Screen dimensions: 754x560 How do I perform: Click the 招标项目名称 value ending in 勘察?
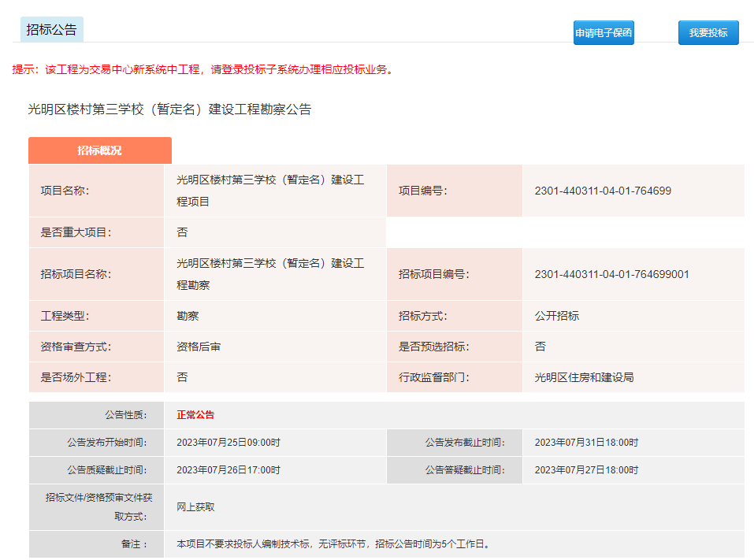270,274
